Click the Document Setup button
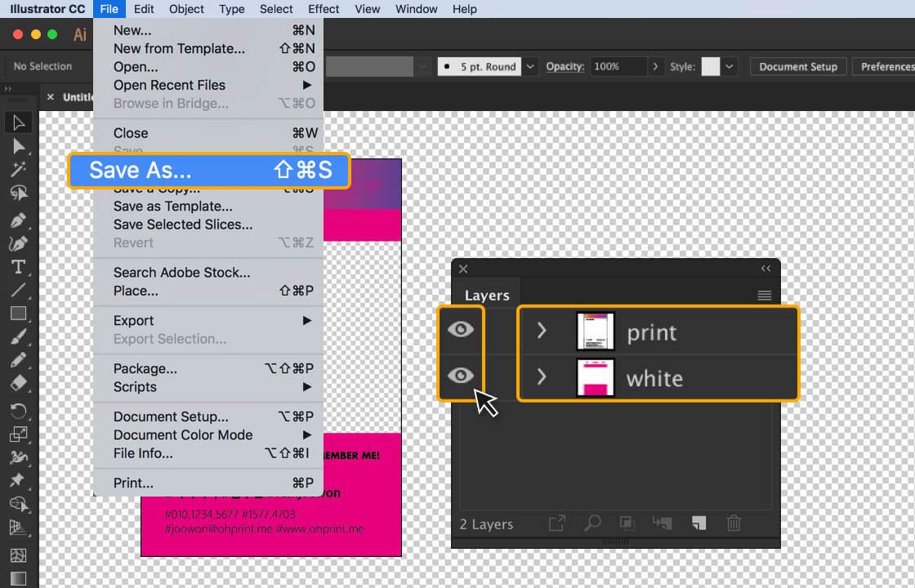 point(797,67)
